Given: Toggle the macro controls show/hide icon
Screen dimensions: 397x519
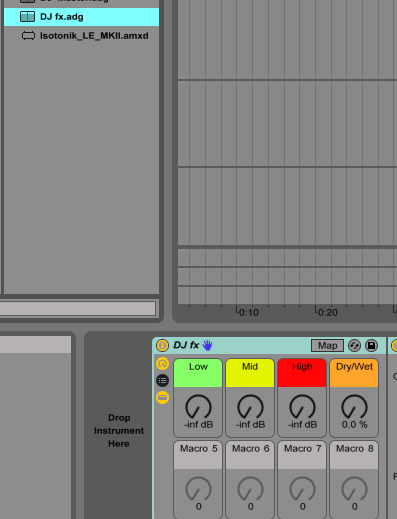Looking at the screenshot, I should tap(162, 363).
